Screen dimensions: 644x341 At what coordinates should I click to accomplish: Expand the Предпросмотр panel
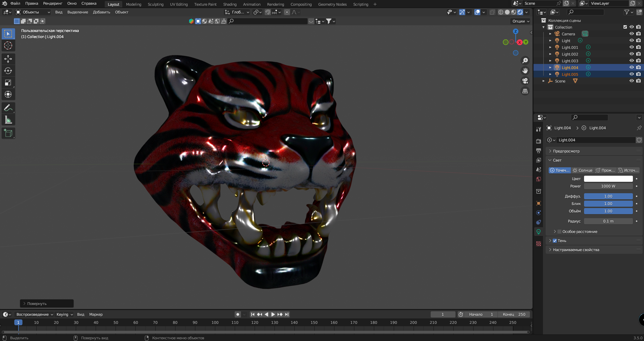[x=566, y=151]
